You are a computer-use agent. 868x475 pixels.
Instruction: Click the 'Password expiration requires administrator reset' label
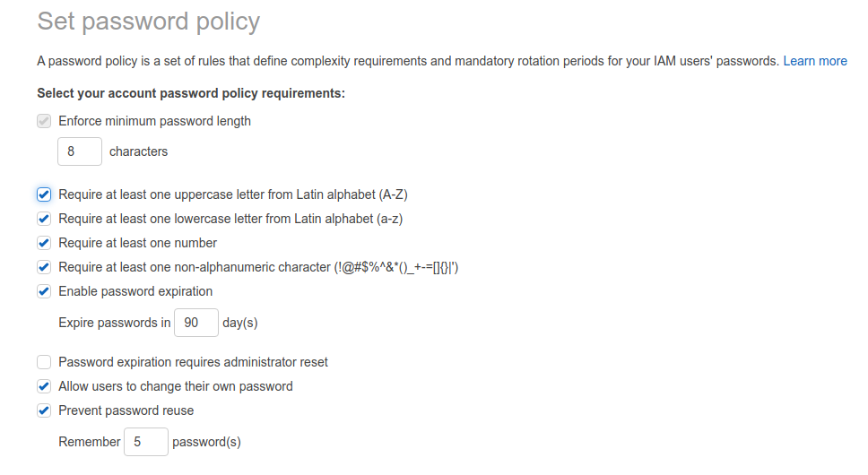193,362
